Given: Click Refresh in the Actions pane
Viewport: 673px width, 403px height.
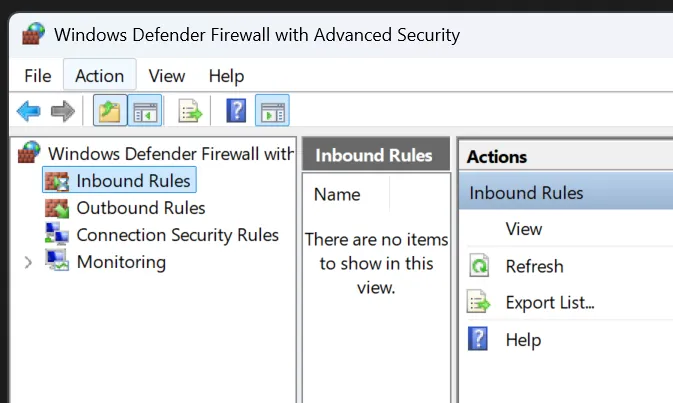Looking at the screenshot, I should click(x=534, y=266).
